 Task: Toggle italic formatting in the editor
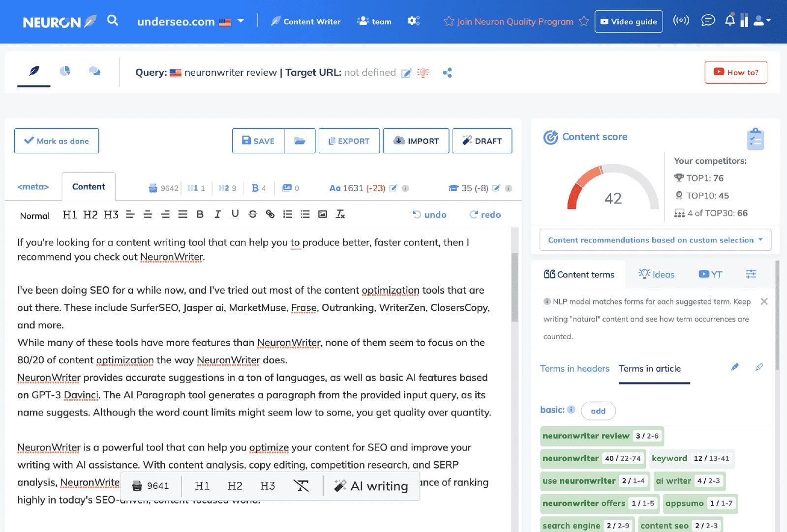point(217,214)
